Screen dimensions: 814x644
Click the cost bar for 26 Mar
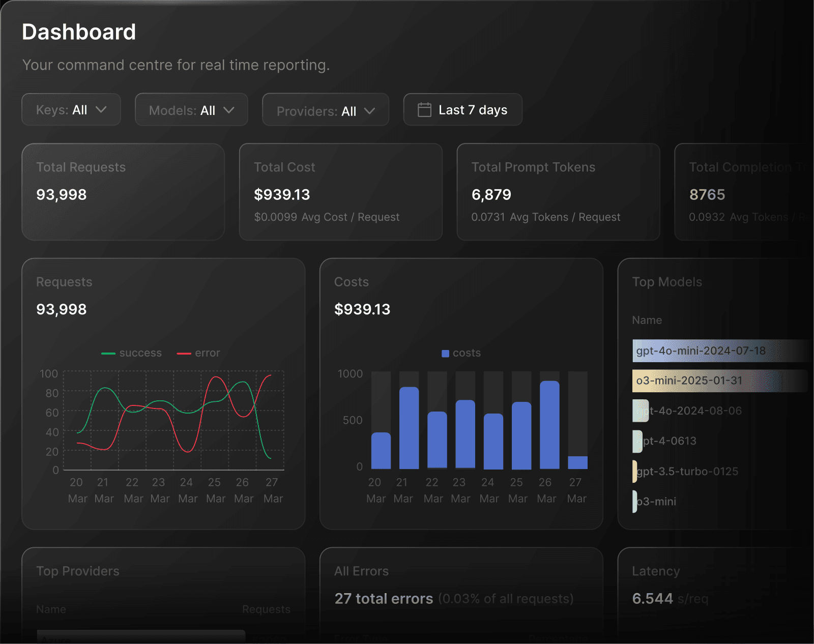click(x=549, y=425)
